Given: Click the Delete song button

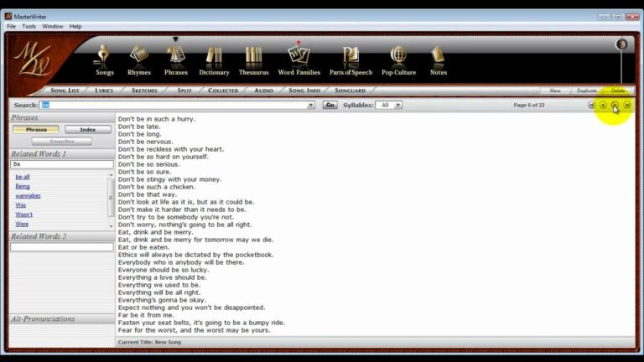Looking at the screenshot, I should (618, 90).
